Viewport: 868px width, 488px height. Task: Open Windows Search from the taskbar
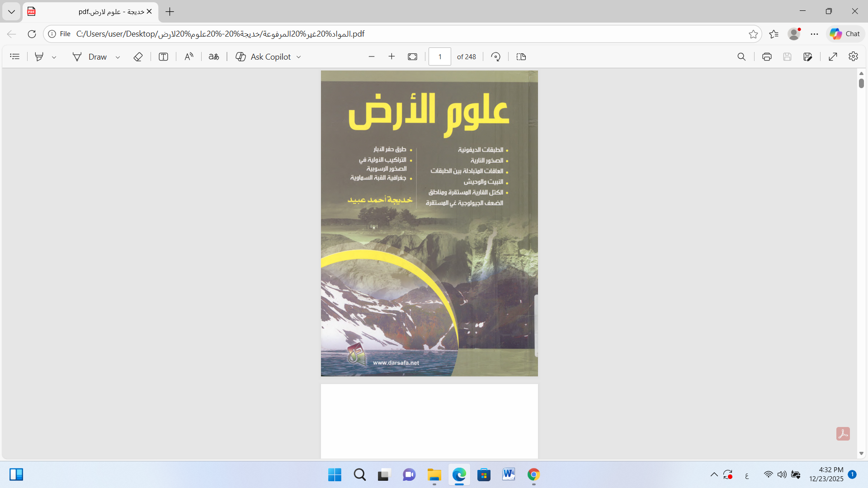[360, 475]
